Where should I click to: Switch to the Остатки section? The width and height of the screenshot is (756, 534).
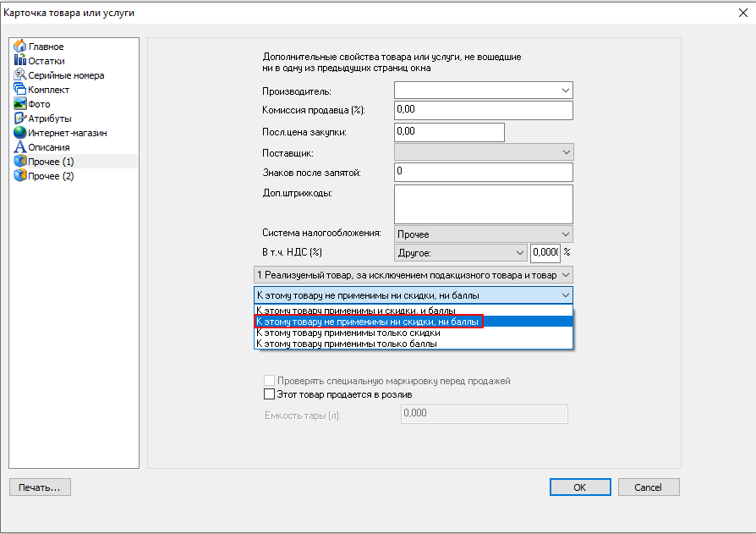47,61
